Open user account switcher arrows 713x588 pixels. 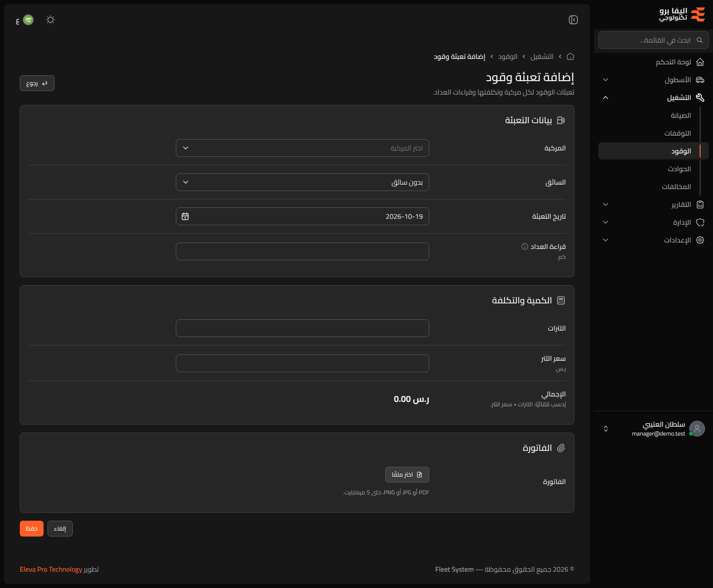click(606, 429)
